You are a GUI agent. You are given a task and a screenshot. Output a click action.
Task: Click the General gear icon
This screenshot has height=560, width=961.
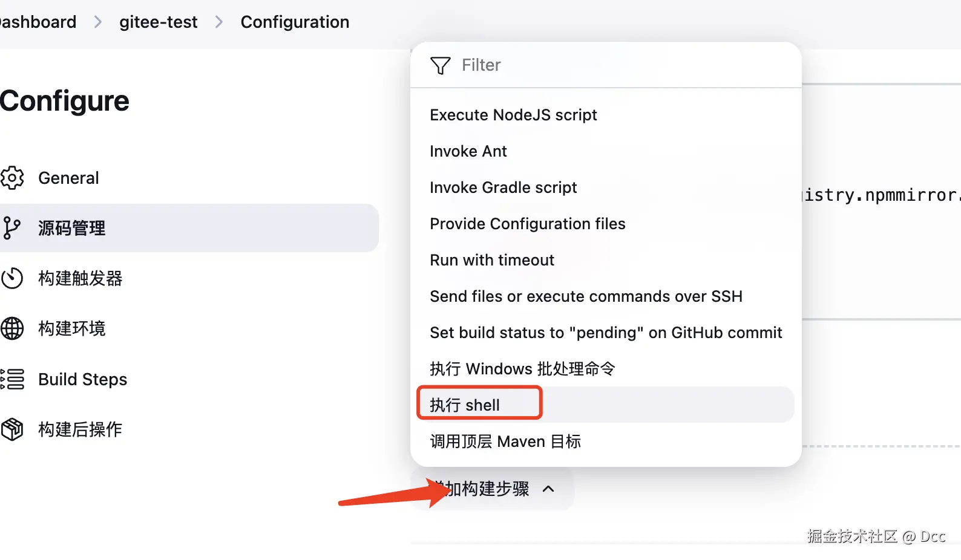(x=12, y=178)
